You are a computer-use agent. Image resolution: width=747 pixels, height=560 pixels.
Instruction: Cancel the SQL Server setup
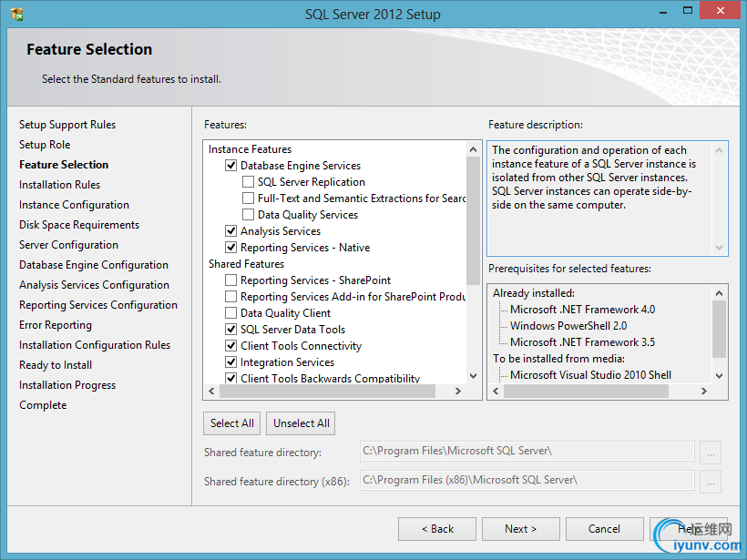605,529
